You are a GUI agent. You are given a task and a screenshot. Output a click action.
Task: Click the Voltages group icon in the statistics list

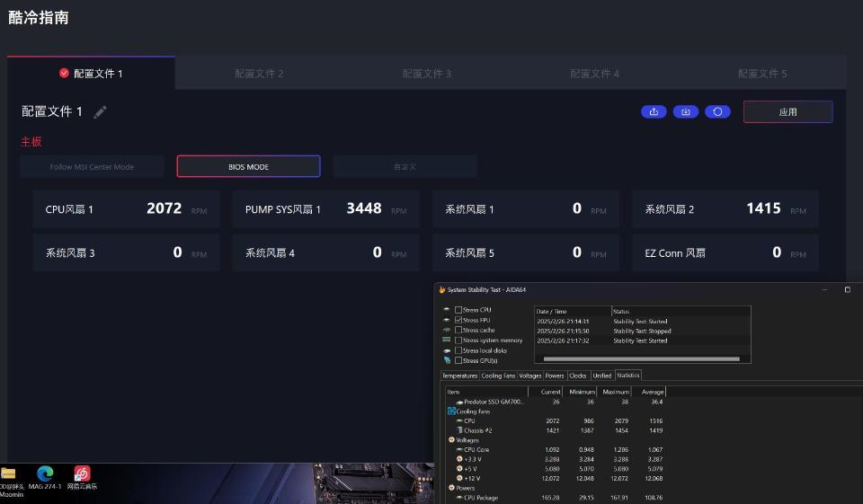[x=451, y=439]
